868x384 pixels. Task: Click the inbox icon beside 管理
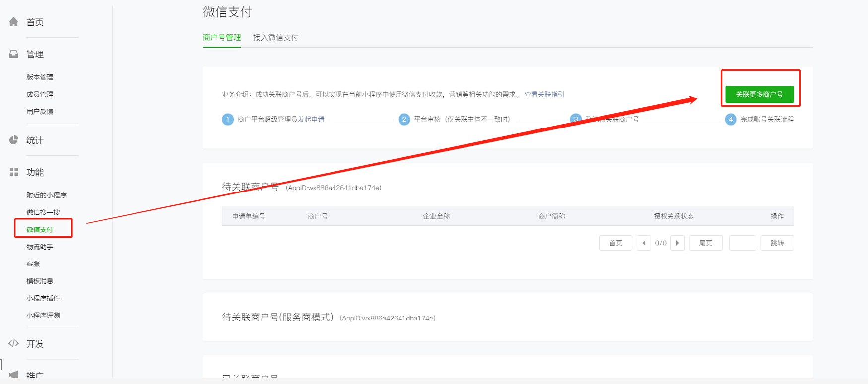point(14,54)
